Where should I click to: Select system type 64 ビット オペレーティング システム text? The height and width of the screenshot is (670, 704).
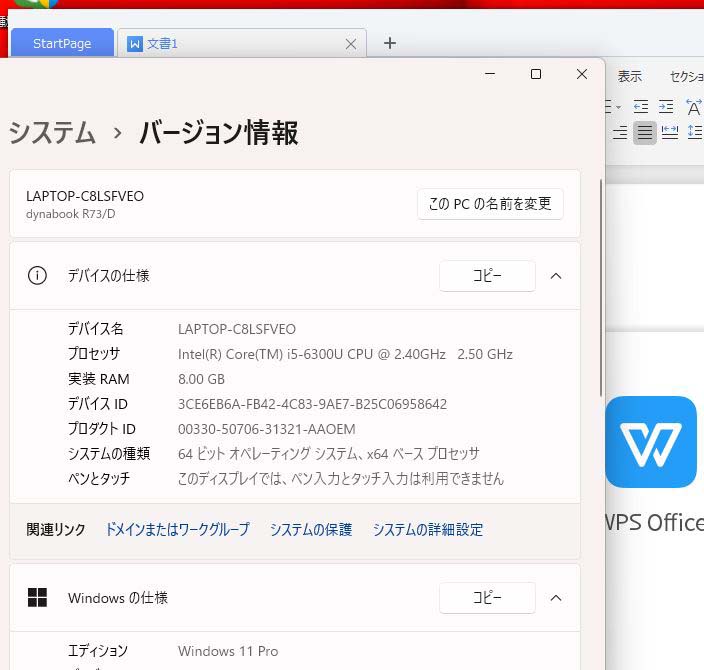point(328,454)
